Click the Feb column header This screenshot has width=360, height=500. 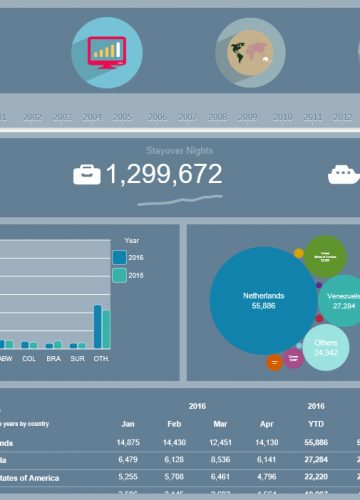point(174,424)
